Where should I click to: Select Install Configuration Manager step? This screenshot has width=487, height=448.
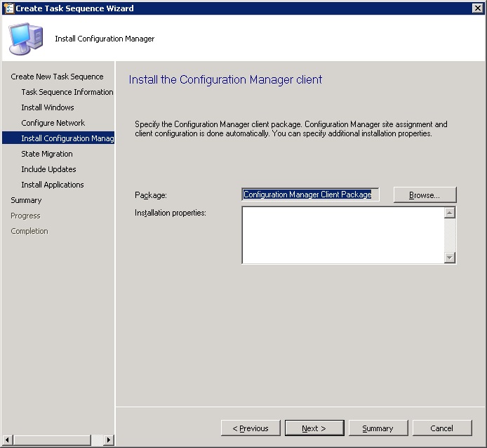67,138
